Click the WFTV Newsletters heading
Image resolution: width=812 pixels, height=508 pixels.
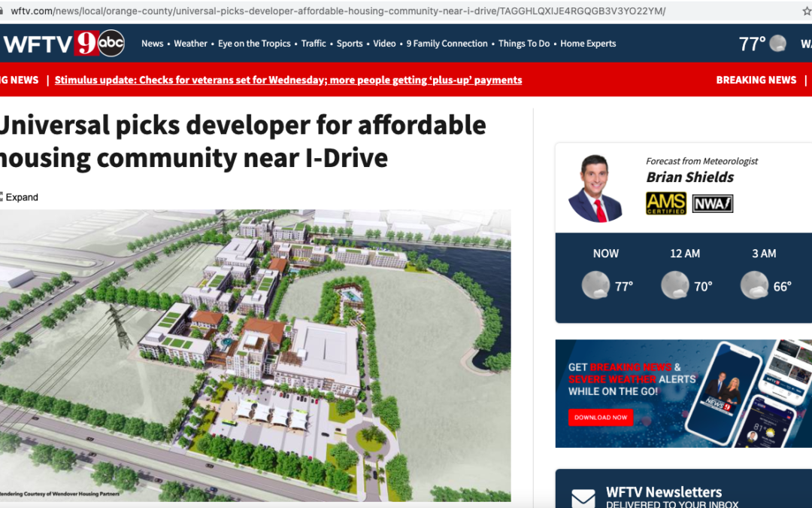(x=664, y=492)
